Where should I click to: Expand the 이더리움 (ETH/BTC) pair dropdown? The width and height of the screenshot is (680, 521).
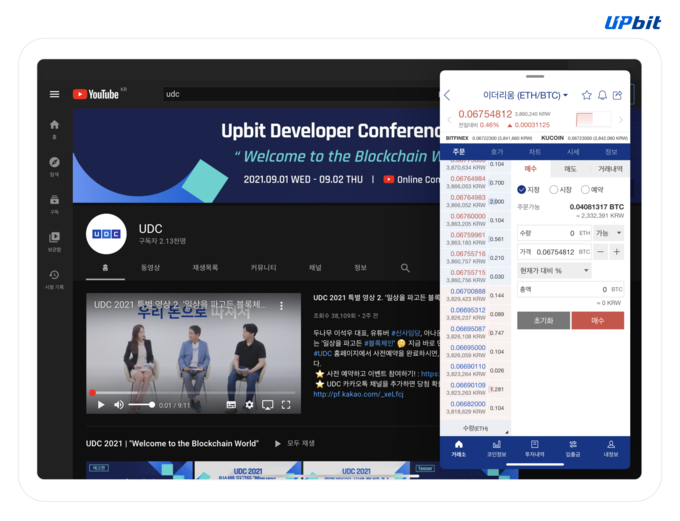coord(526,95)
